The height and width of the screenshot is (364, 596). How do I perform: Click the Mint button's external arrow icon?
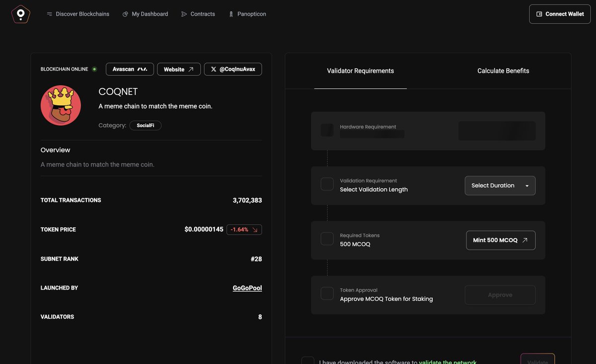pyautogui.click(x=525, y=240)
